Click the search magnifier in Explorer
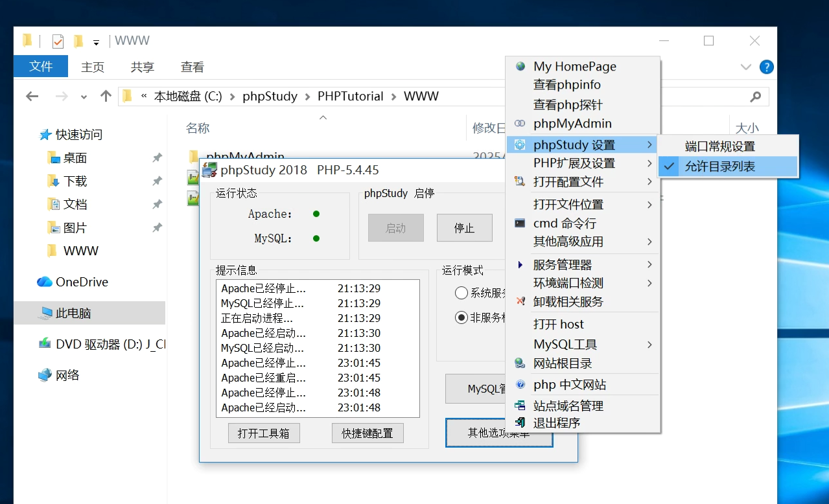This screenshot has width=829, height=504. (x=755, y=97)
